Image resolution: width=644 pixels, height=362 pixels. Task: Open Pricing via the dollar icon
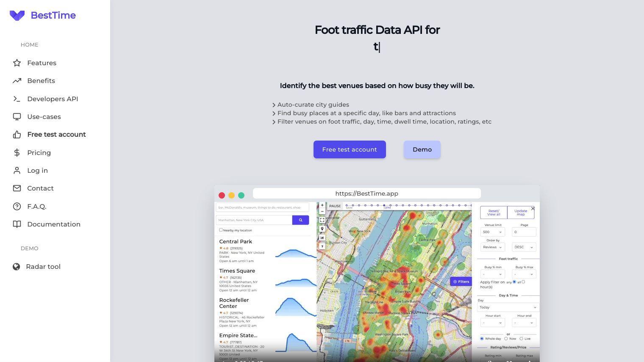17,152
